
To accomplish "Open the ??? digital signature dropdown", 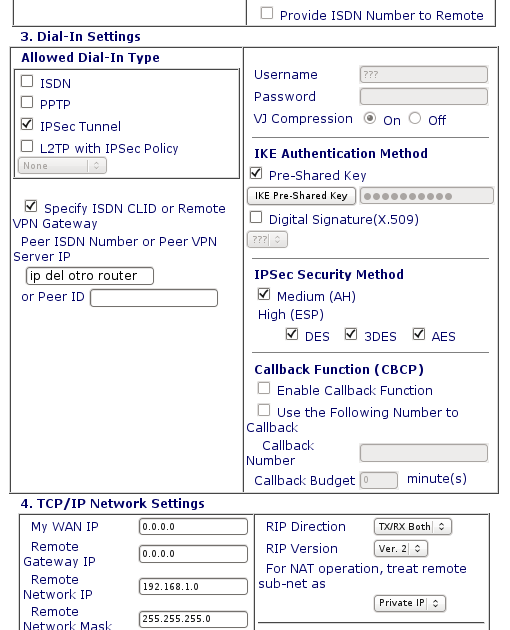I will click(267, 240).
